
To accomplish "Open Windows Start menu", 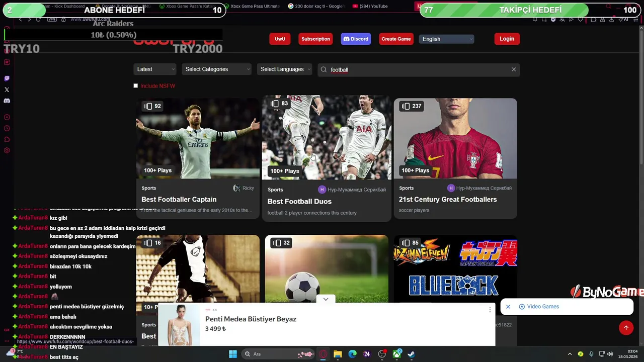I will (233, 354).
